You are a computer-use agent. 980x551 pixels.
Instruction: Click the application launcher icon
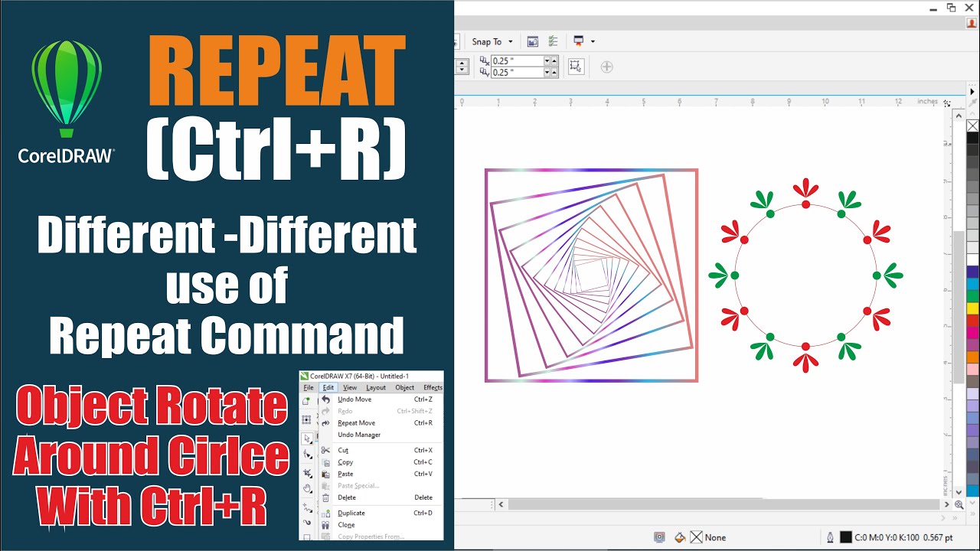579,41
